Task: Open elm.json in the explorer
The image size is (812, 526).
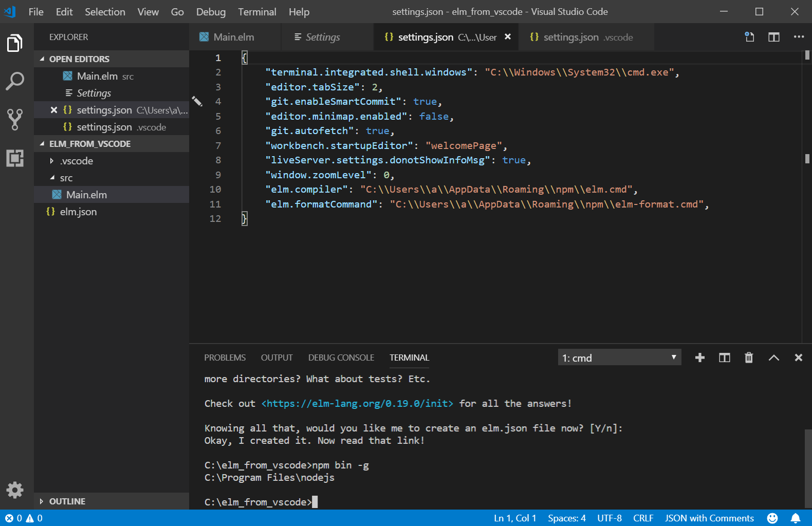Action: pos(78,212)
